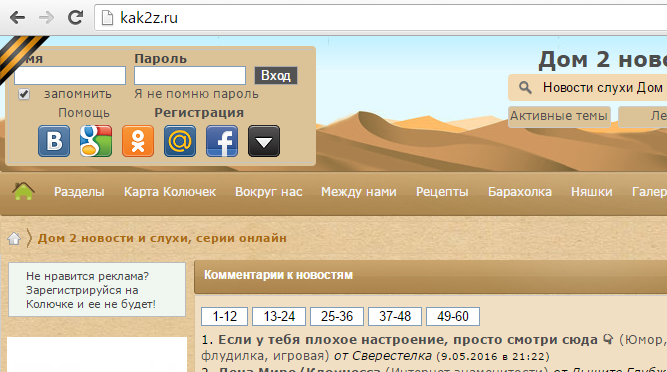Open the Активные темы button
The width and height of the screenshot is (667, 372).
559,116
